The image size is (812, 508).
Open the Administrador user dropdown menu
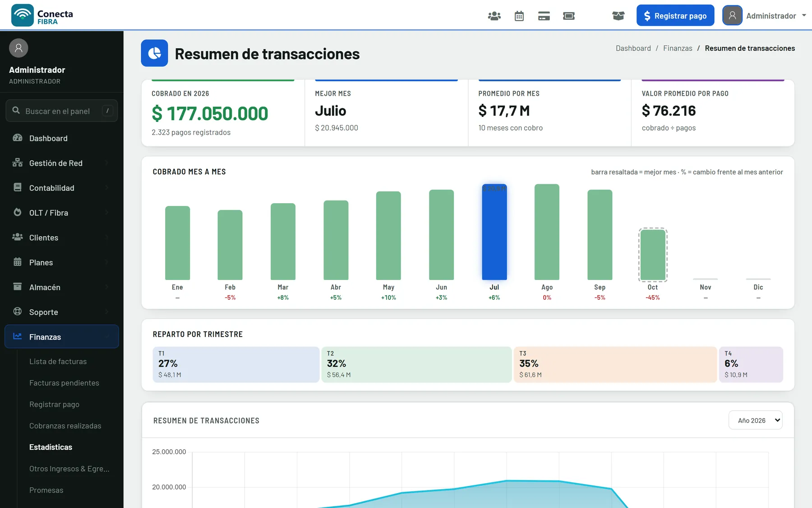point(765,15)
